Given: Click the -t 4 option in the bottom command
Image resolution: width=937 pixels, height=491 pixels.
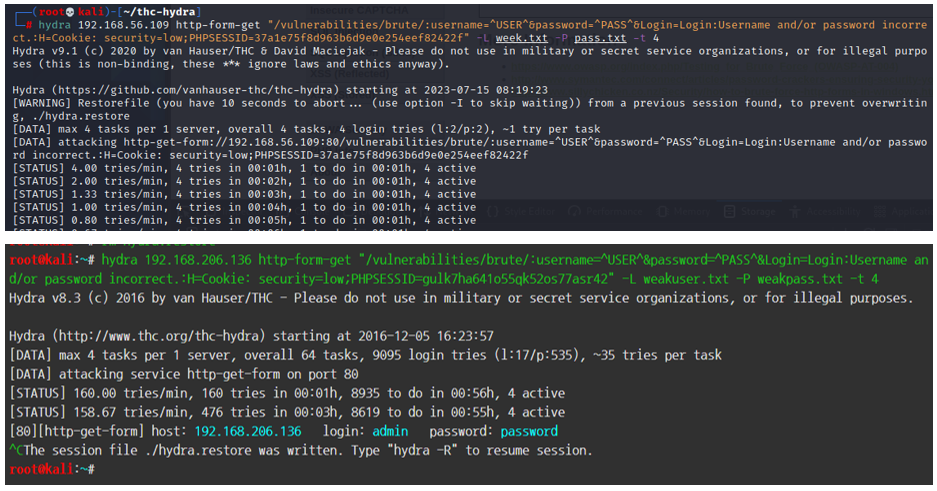Looking at the screenshot, I should coord(866,280).
